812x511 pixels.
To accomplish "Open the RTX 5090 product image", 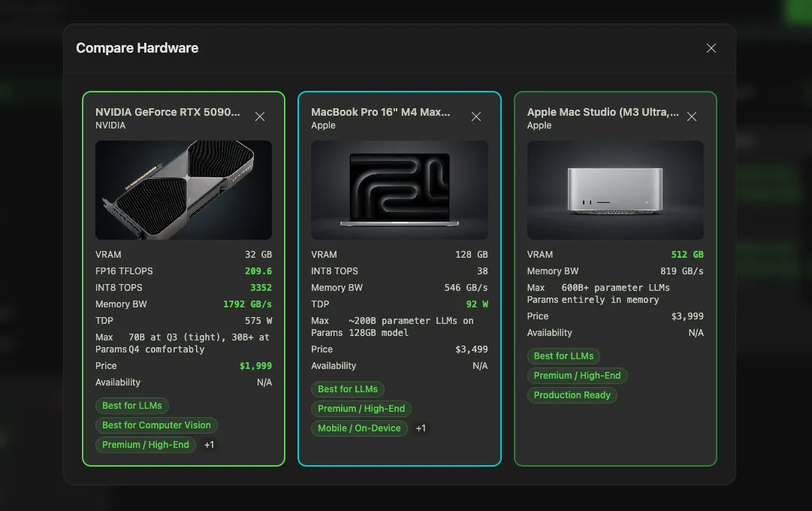I will [183, 189].
